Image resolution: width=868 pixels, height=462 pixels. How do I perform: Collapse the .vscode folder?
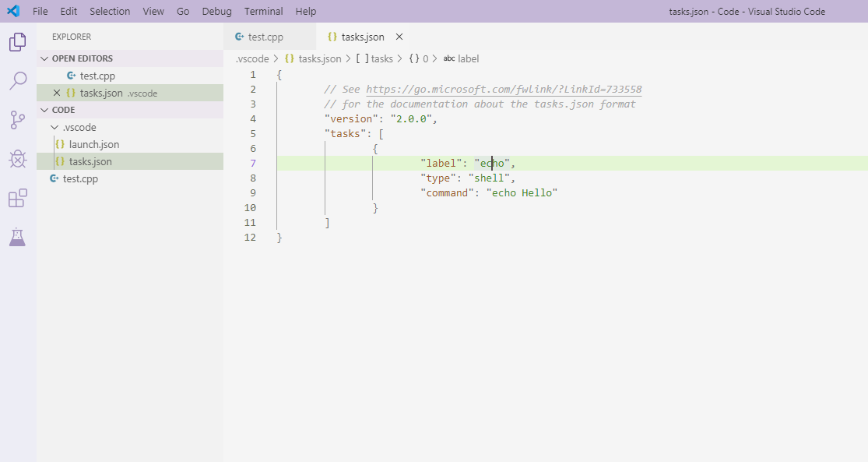pyautogui.click(x=54, y=127)
